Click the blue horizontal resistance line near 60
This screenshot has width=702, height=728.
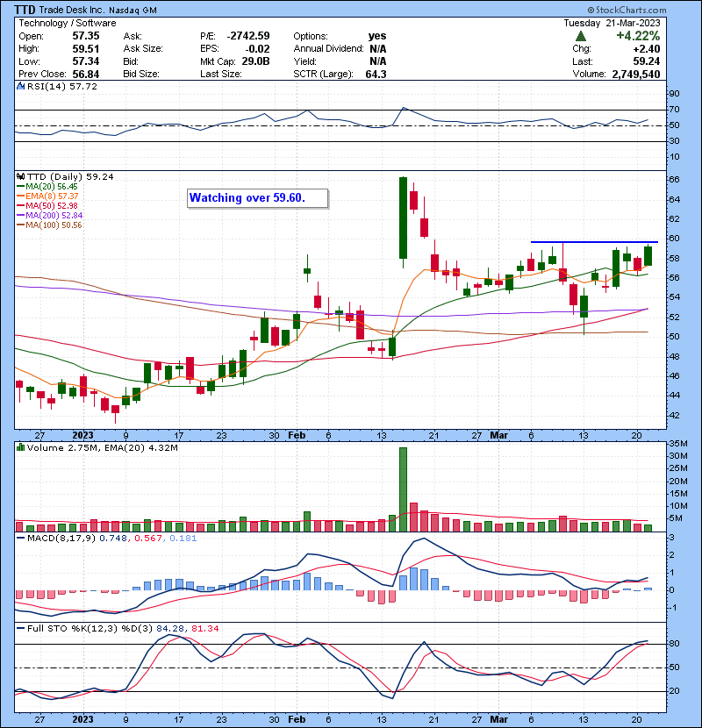tap(594, 242)
